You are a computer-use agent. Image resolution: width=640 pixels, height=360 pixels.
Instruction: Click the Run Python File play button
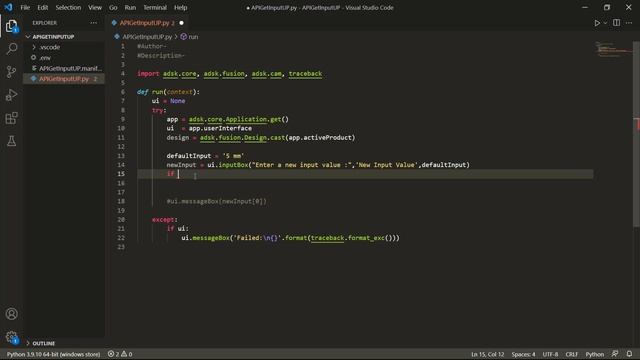point(597,23)
